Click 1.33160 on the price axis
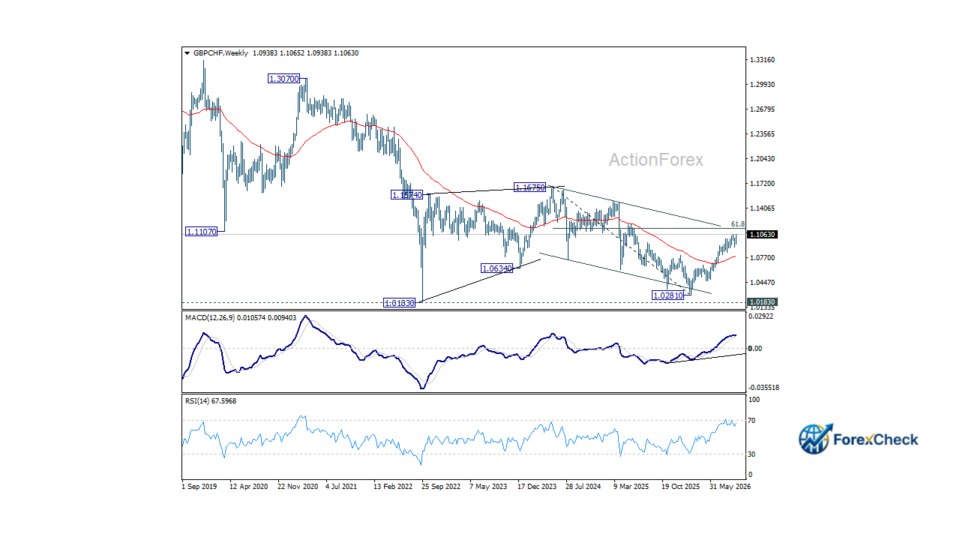The height and width of the screenshot is (540, 960). coord(762,60)
